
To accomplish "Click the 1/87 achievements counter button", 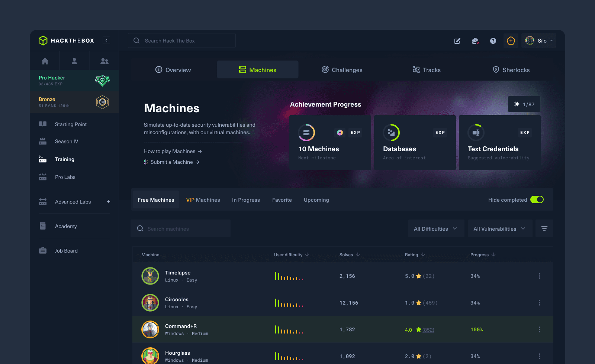I will tap(524, 104).
